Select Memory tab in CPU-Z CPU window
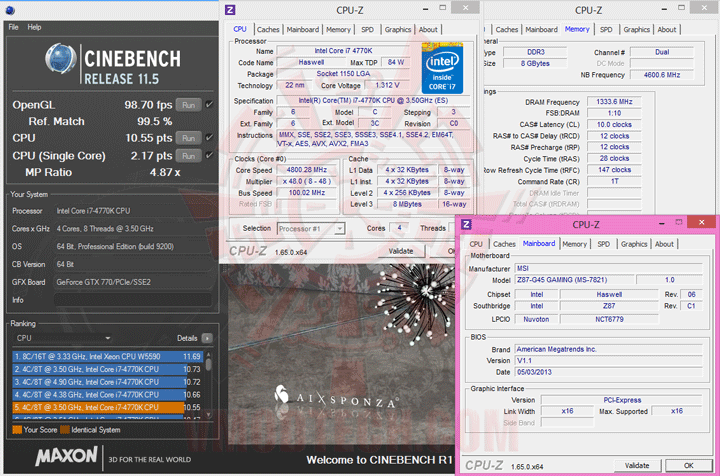Image resolution: width=720 pixels, height=476 pixels. click(338, 29)
